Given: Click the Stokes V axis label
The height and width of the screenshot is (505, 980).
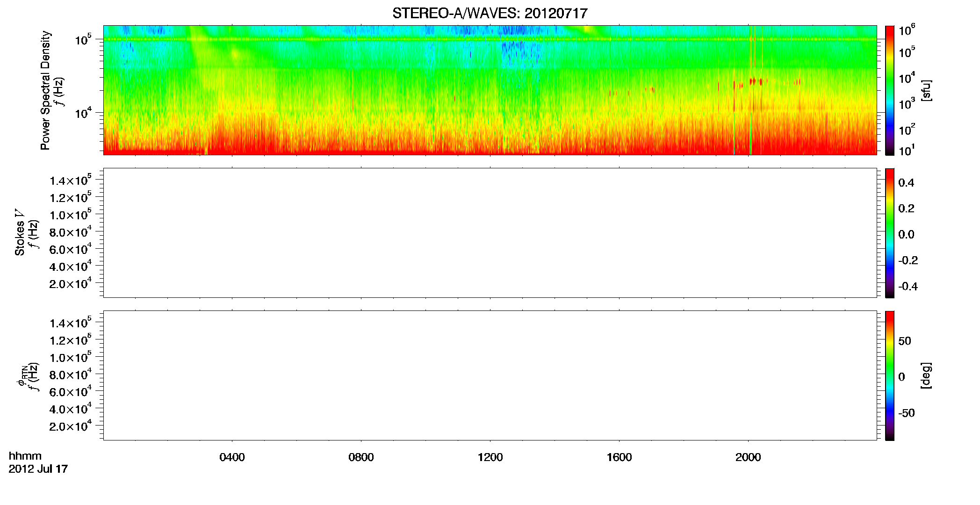Looking at the screenshot, I should point(20,232).
